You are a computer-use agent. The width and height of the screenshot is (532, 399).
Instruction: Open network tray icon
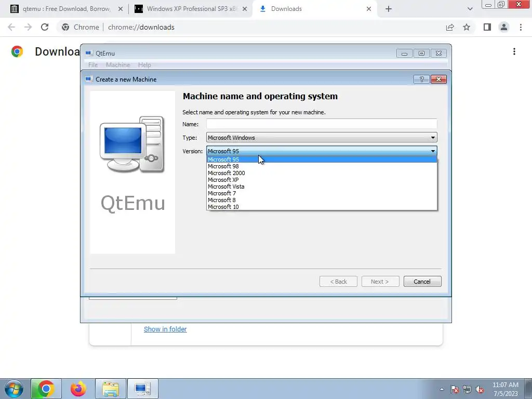[467, 389]
